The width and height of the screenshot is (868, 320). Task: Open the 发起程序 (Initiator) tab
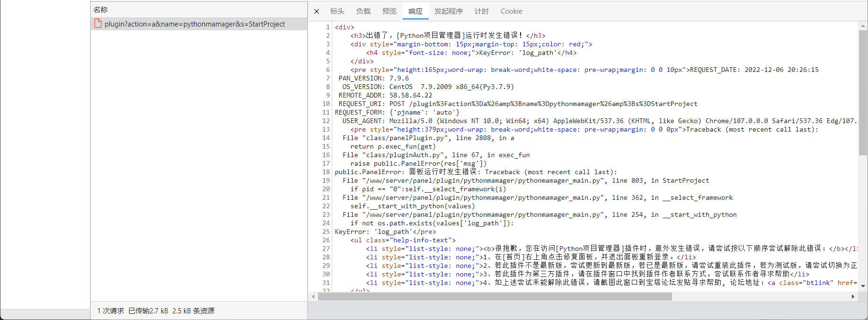click(449, 11)
